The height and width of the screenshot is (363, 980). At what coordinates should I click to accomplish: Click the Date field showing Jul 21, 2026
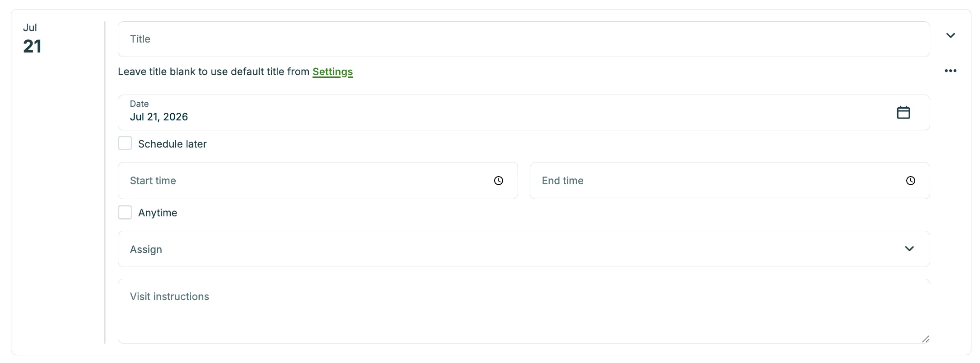[x=524, y=112]
